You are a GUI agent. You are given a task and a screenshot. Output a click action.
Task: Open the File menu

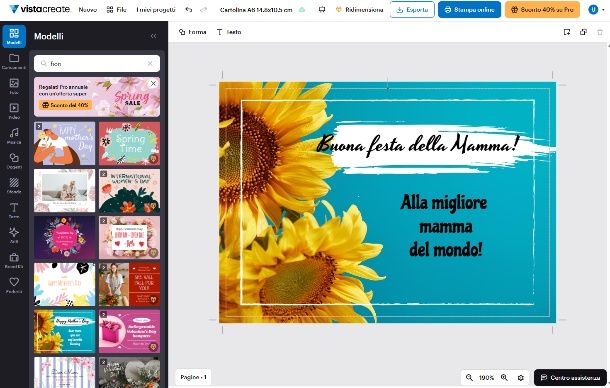[x=117, y=10]
